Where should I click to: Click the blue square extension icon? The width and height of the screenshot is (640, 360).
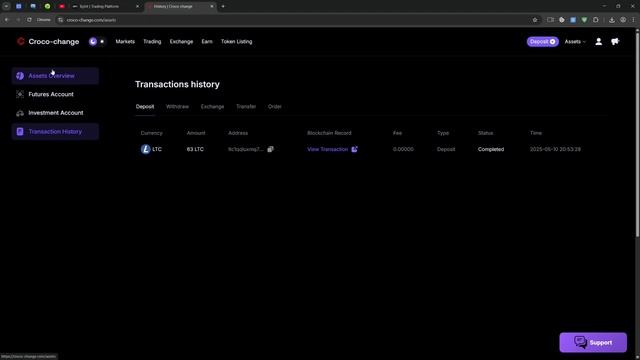[573, 20]
